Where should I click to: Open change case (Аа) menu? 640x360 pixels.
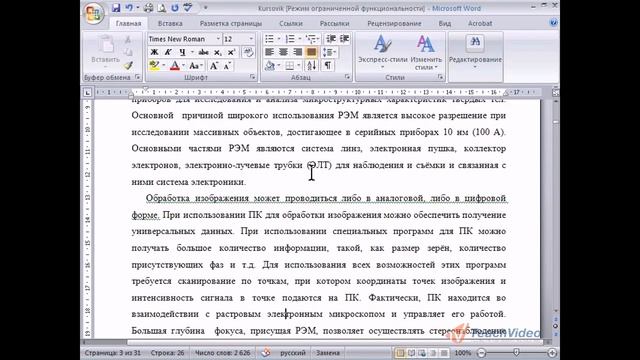[194, 66]
